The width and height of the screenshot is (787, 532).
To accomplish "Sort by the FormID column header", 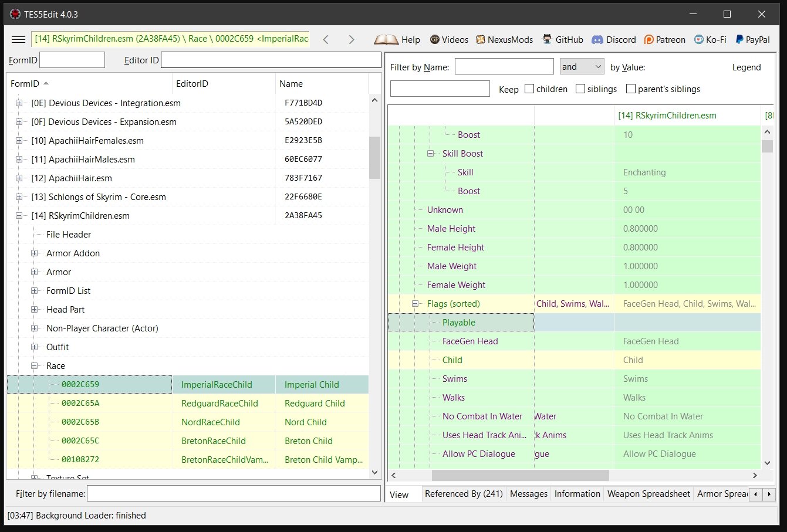I will pyautogui.click(x=89, y=84).
